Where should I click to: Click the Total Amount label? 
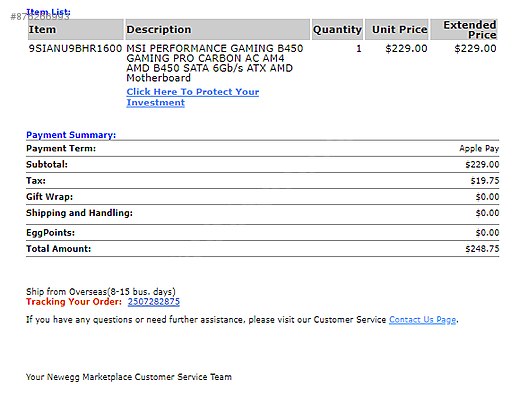pos(59,249)
